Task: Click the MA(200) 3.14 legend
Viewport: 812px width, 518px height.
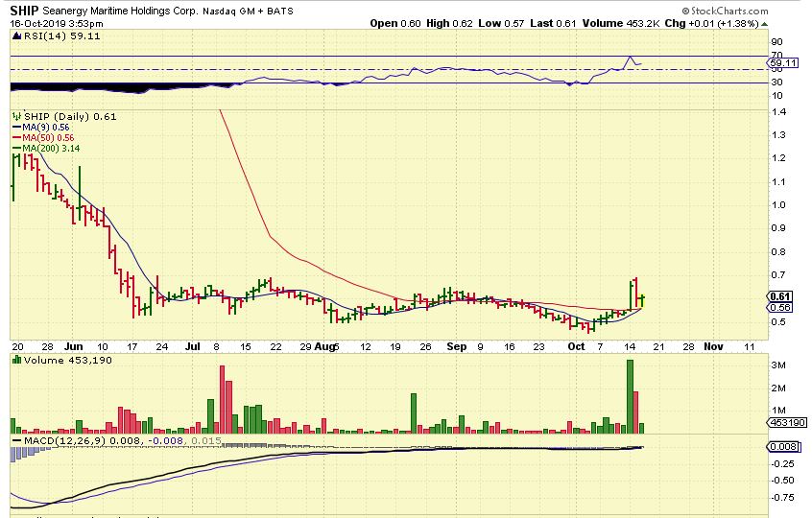Action: (46, 149)
